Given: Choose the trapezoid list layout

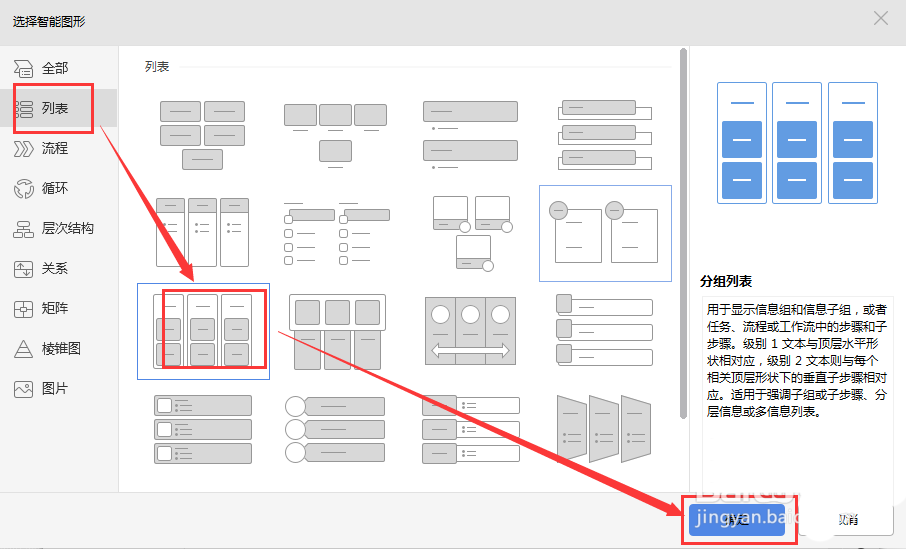Looking at the screenshot, I should (604, 429).
